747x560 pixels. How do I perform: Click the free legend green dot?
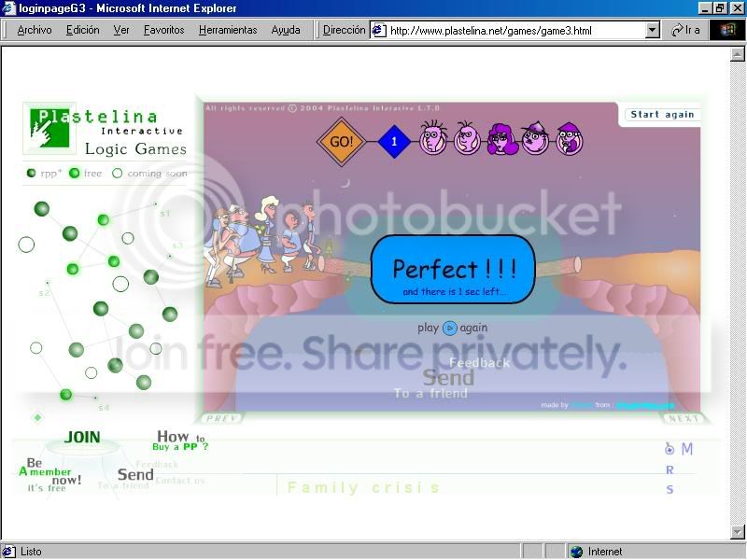74,173
